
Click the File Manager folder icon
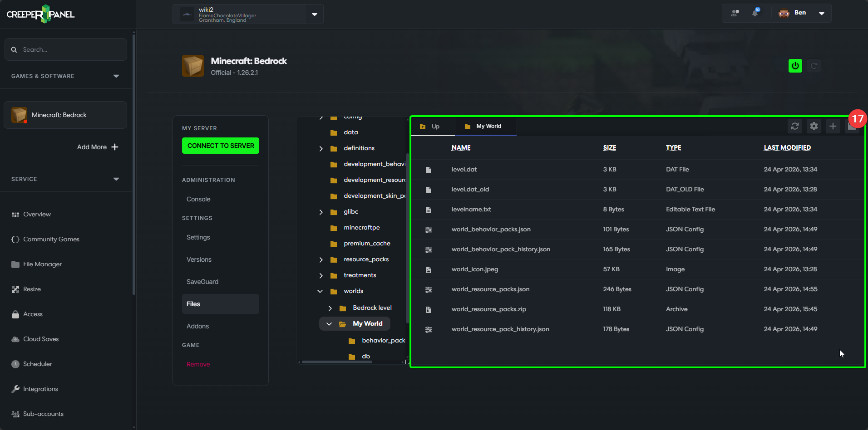tap(15, 264)
